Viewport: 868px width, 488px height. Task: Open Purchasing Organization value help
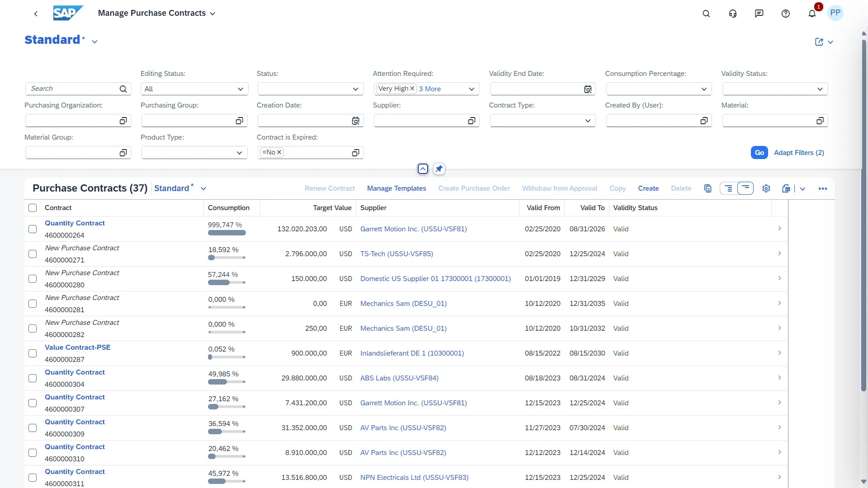[x=123, y=121]
